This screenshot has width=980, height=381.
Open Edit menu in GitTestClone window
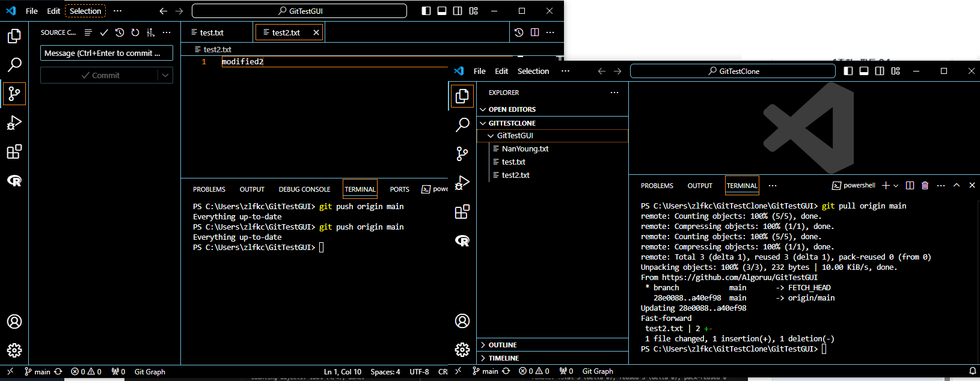(501, 71)
